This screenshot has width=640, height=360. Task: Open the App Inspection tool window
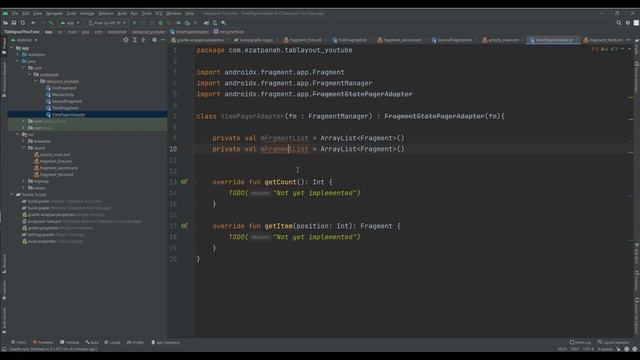coord(166,342)
